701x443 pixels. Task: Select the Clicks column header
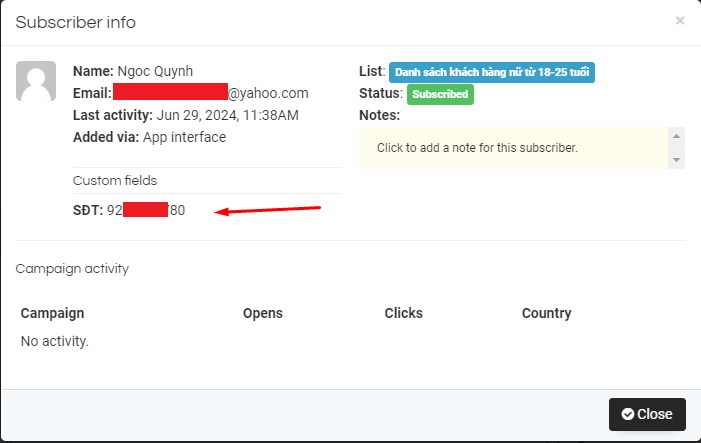[406, 313]
